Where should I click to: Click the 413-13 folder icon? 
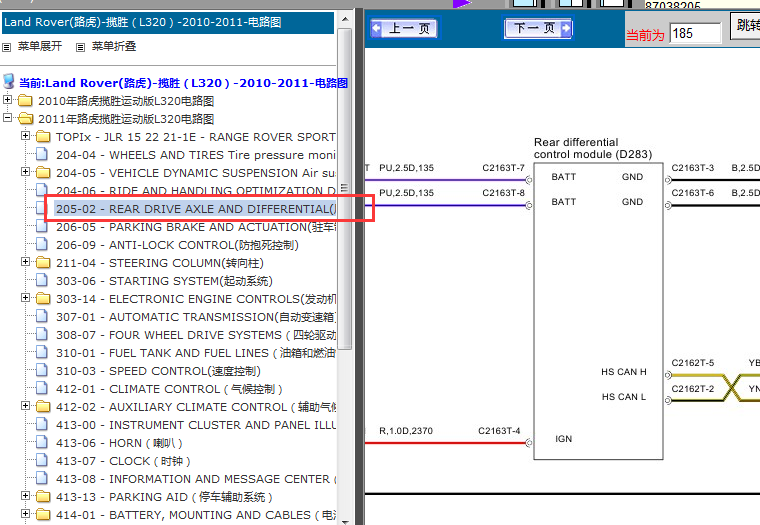pos(43,497)
